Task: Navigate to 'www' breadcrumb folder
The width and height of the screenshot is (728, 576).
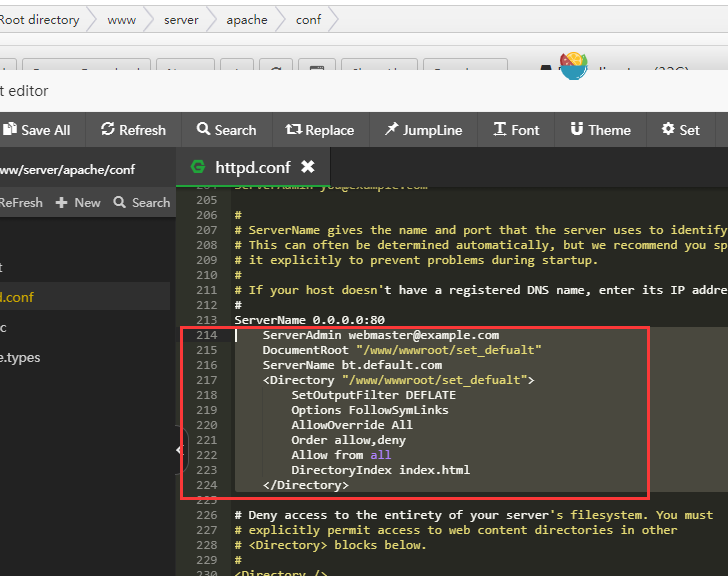Action: 121,19
